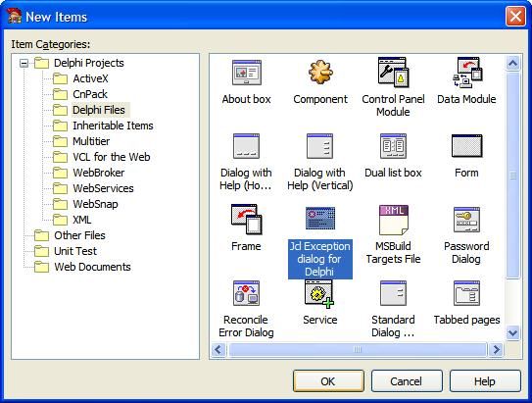The height and width of the screenshot is (403, 532).
Task: Click the vertical scrollbar thumb
Action: coord(513,176)
